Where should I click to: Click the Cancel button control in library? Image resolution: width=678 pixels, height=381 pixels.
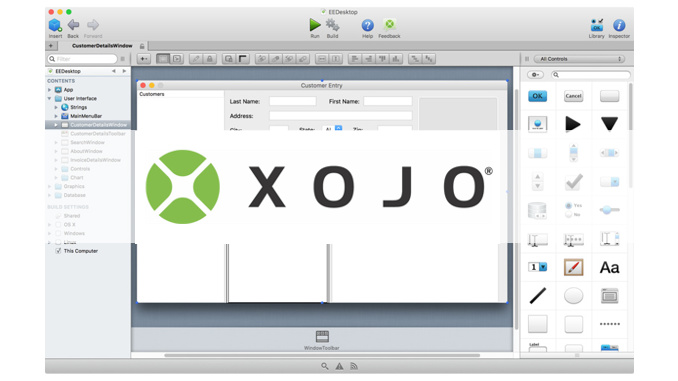click(x=573, y=96)
